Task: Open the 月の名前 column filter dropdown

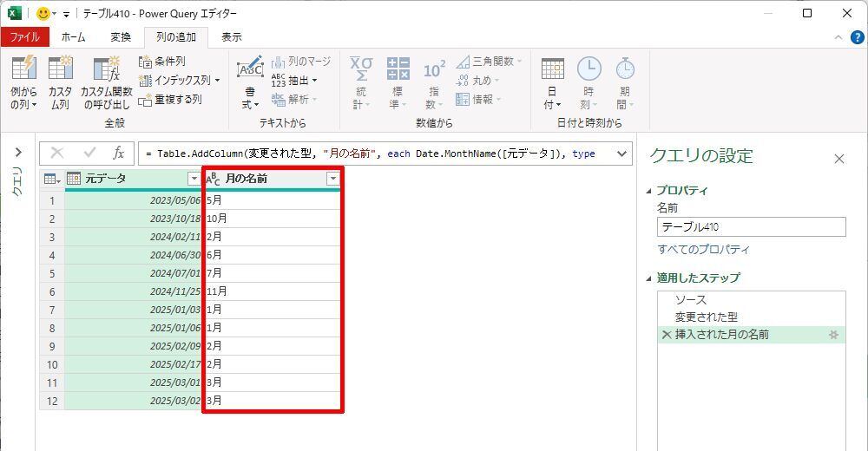Action: [332, 178]
